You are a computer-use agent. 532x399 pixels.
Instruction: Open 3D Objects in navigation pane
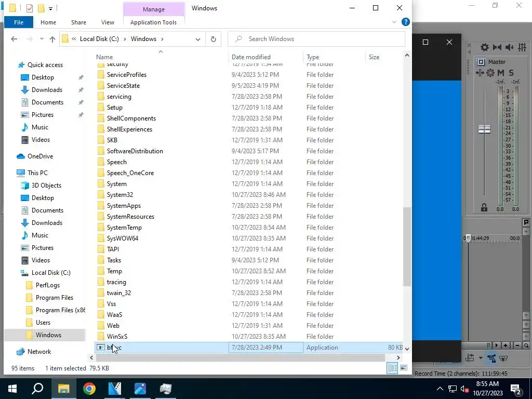pyautogui.click(x=46, y=185)
